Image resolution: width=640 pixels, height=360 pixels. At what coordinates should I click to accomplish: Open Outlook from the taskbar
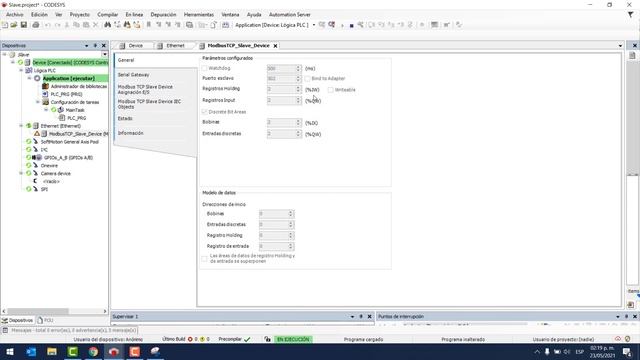pyautogui.click(x=31, y=351)
